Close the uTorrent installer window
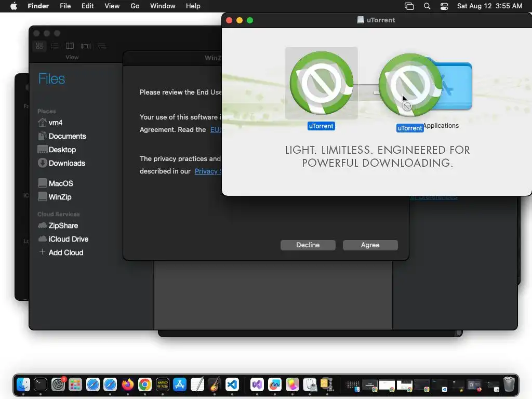Viewport: 532px width, 399px height. point(229,20)
